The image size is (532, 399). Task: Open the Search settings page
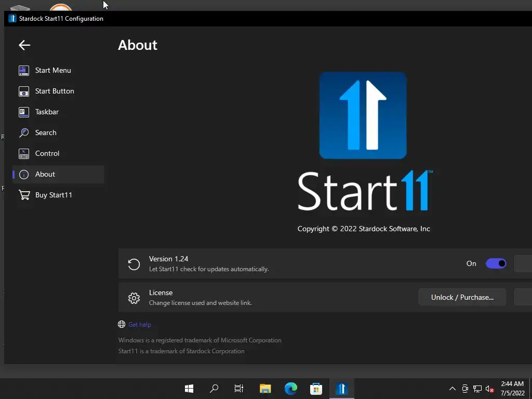coord(58,132)
